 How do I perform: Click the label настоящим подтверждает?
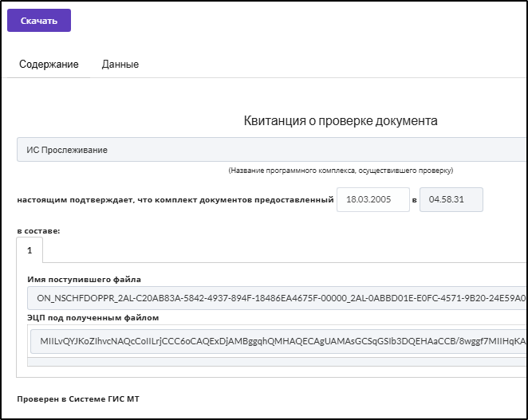(x=175, y=200)
